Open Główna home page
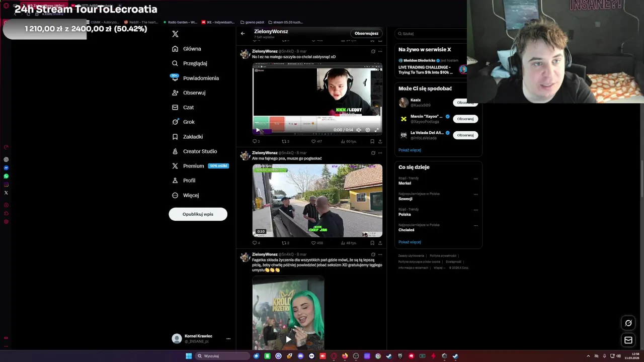Screen dimensions: 644x362 (187, 49)
